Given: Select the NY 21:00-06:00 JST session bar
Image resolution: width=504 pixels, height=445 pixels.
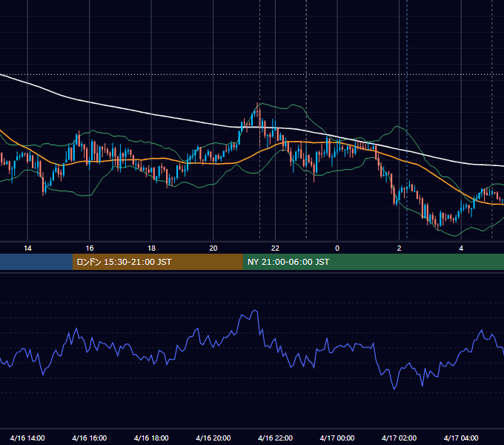Looking at the screenshot, I should (x=373, y=262).
